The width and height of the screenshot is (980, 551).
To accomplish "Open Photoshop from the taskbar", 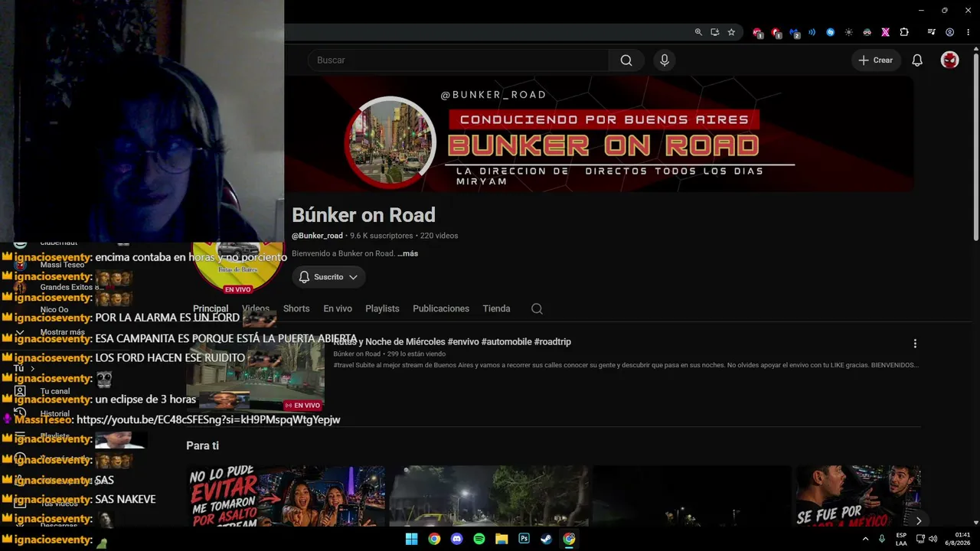I will 524,539.
